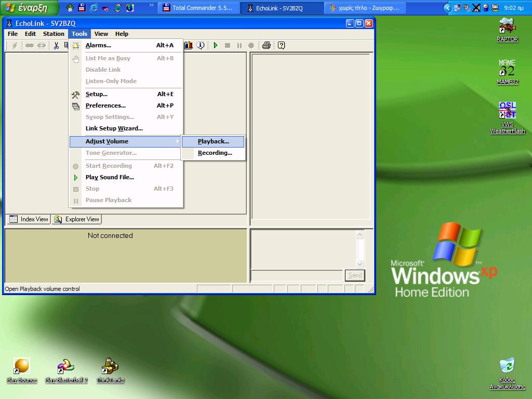This screenshot has height=399, width=532.
Task: Click the Start Recording menu entry
Action: tap(126, 166)
